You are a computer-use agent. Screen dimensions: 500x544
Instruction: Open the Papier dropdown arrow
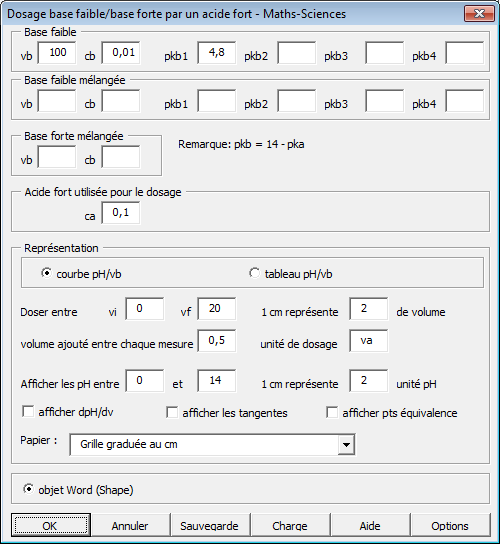click(x=346, y=444)
